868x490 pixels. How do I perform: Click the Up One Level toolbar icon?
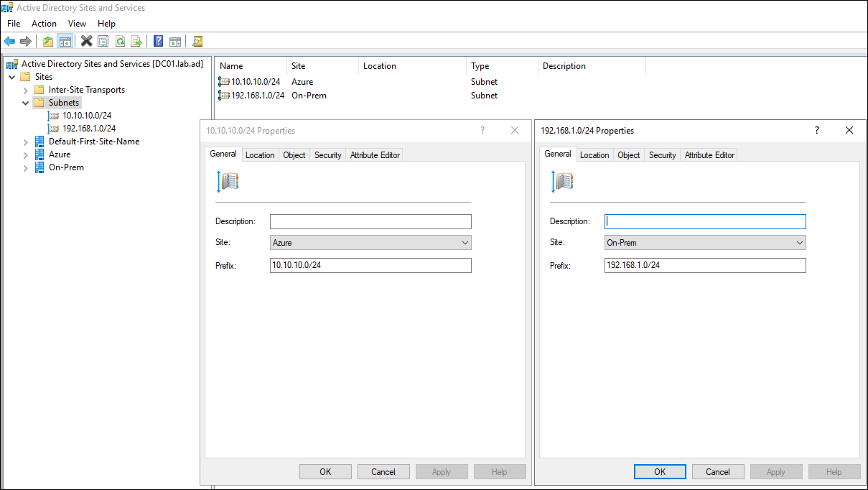47,41
